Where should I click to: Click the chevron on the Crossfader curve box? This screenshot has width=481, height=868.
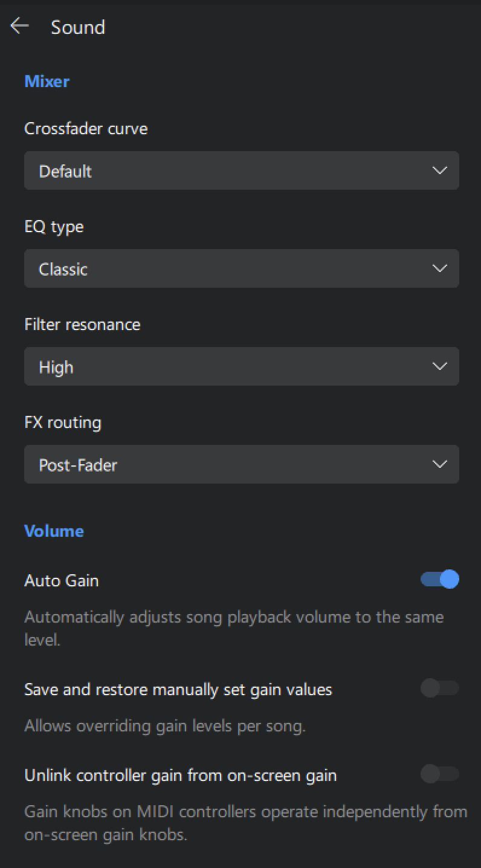coord(439,170)
